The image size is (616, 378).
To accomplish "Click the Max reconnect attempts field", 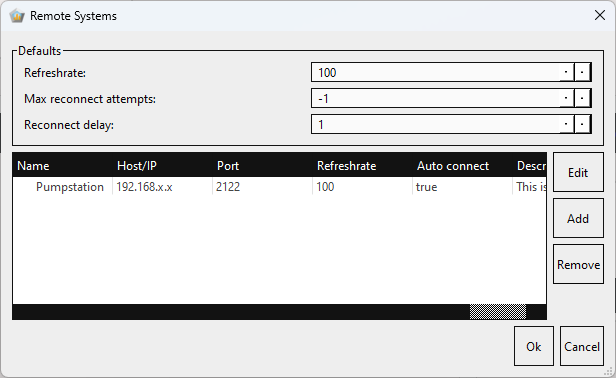I will point(435,98).
